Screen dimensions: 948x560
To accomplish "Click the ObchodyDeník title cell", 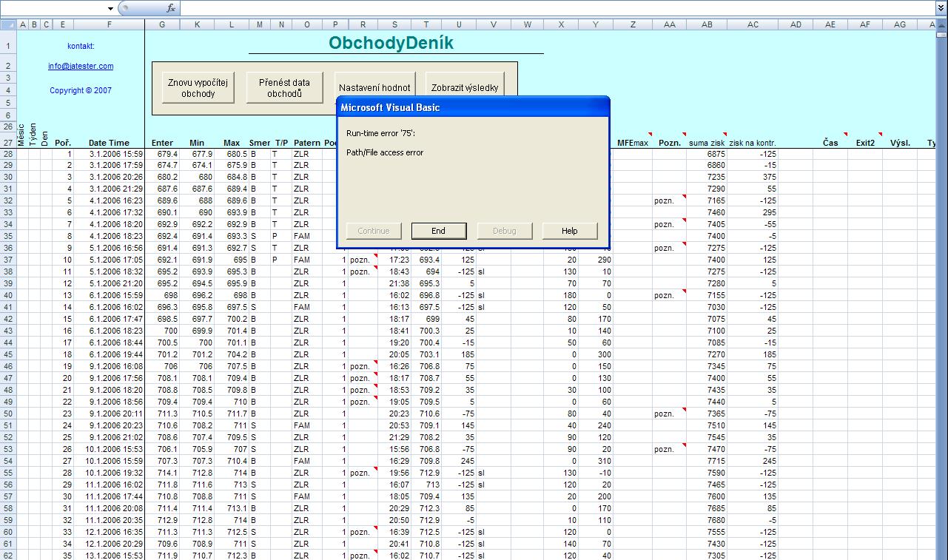I will [391, 43].
